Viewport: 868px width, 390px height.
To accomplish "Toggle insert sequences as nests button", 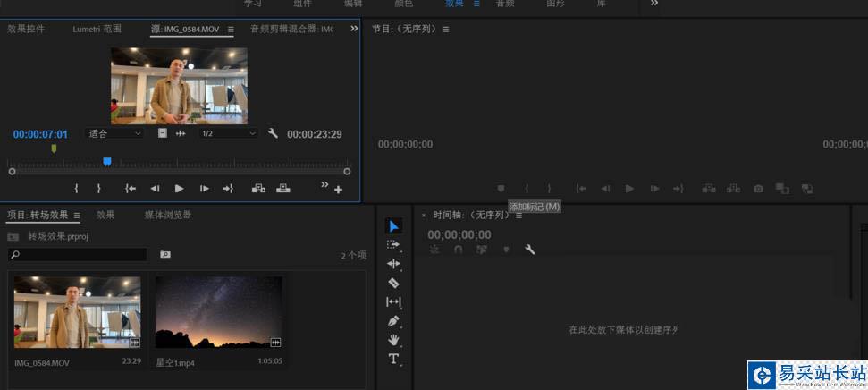I will click(434, 250).
